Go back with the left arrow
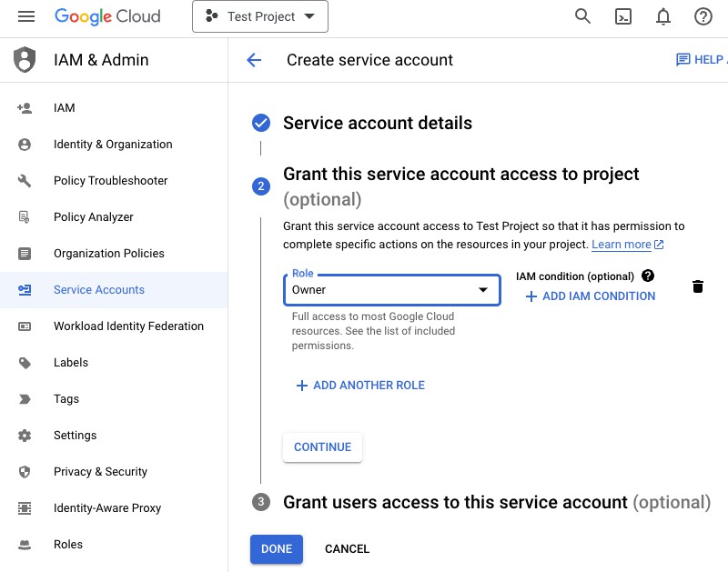The height and width of the screenshot is (572, 728). point(254,60)
